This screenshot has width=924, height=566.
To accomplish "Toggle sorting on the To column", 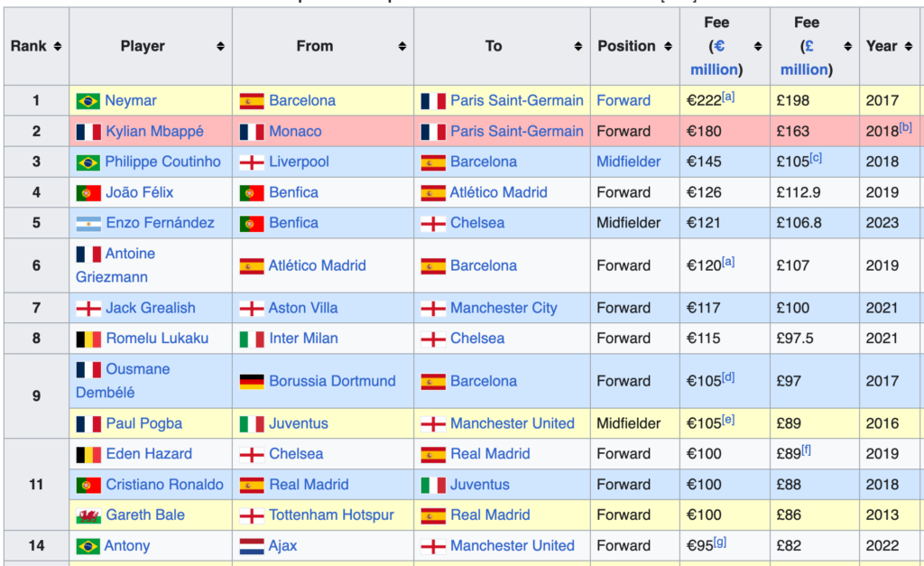I will tap(578, 46).
